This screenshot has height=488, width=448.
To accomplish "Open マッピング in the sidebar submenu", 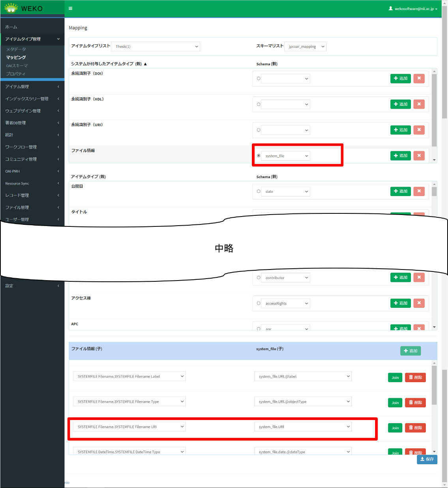I will [16, 57].
